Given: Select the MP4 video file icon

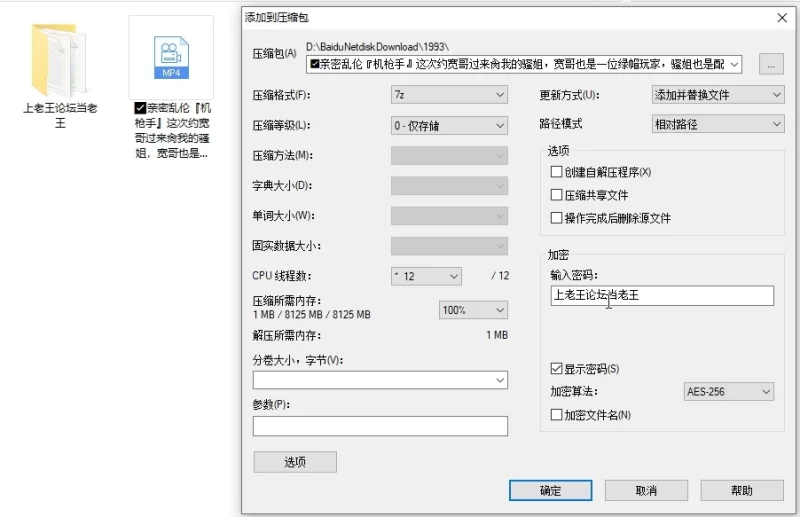Looking at the screenshot, I should [170, 58].
